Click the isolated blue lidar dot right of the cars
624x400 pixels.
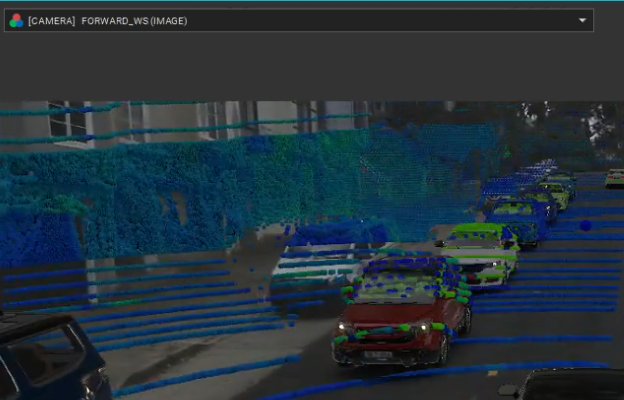click(585, 226)
